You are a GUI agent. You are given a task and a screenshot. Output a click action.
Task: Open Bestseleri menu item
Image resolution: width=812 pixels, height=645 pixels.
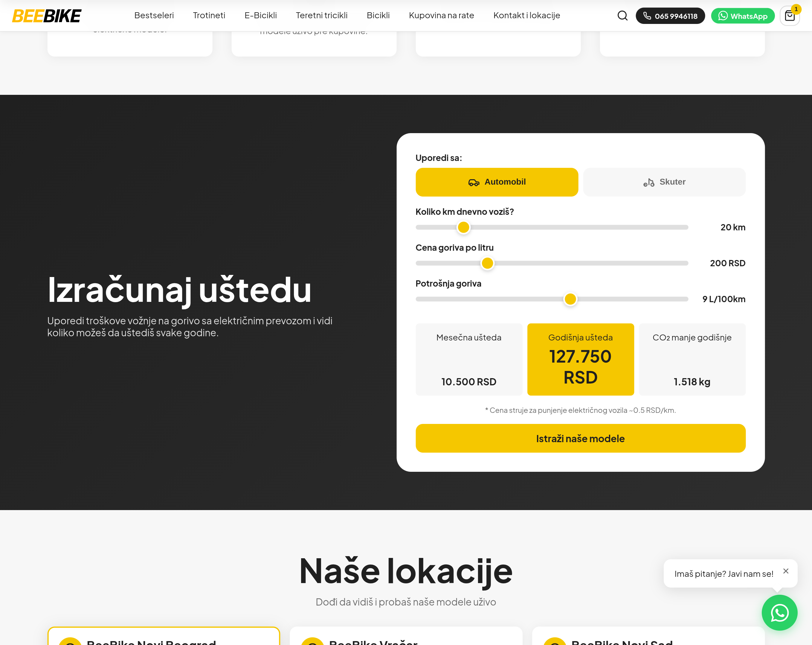154,16
